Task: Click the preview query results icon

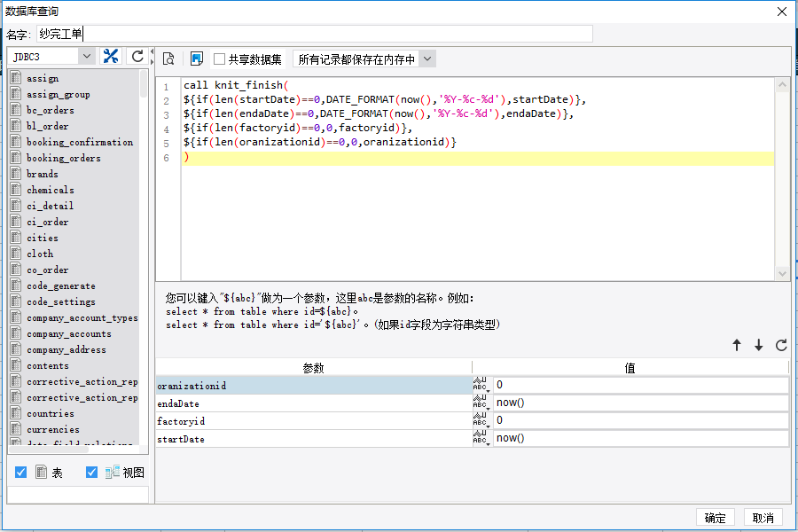Action: 168,59
